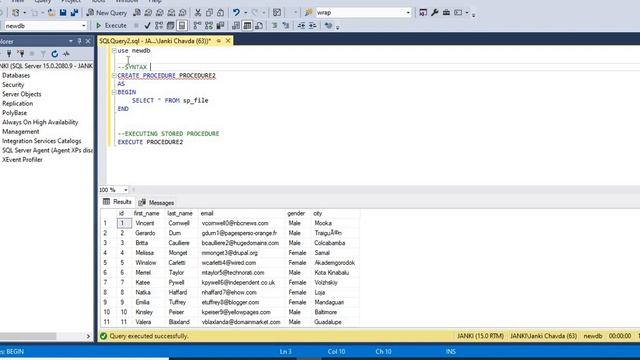The width and height of the screenshot is (640, 360).
Task: Click the Object Explorer scroll right arrow
Action: coord(88,336)
